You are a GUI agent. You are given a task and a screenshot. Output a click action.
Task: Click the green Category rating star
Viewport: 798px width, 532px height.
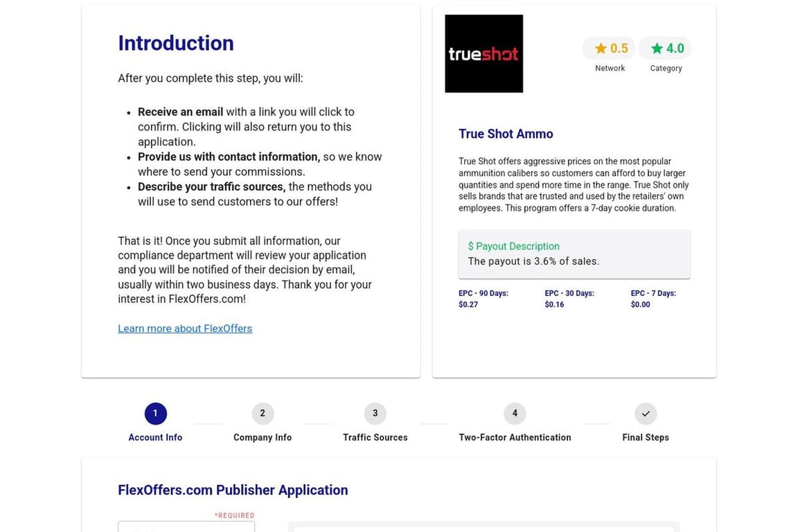click(657, 48)
